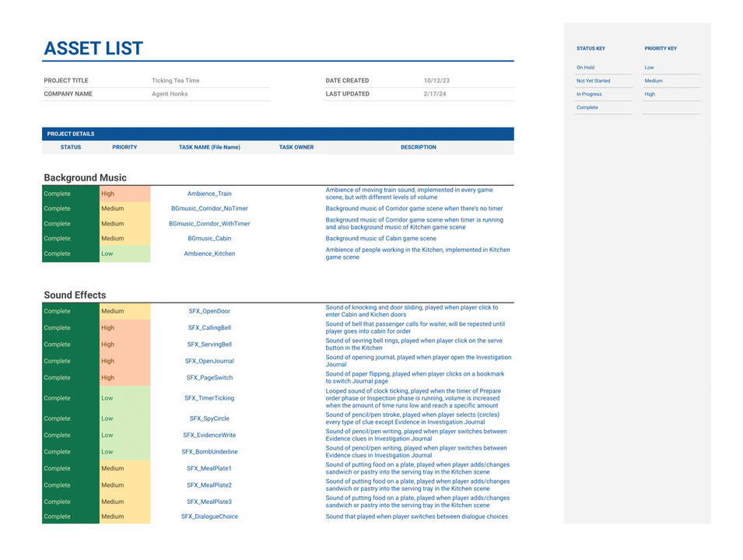Click the Low priority cell for SFX_TimerTicking
Image resolution: width=743 pixels, height=560 pixels.
(x=124, y=398)
